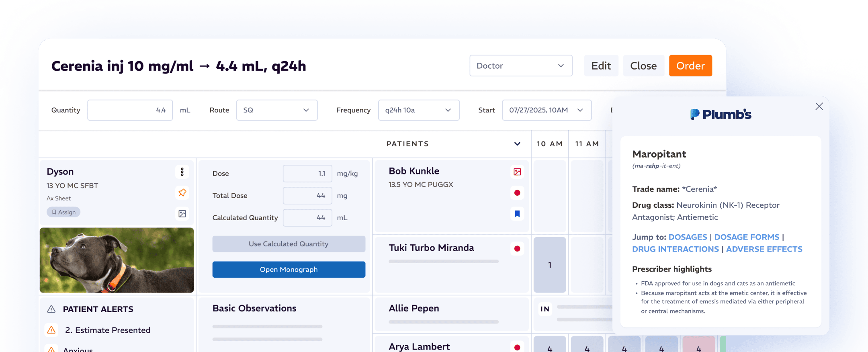
Task: Click the Quantity input field
Action: tap(130, 110)
